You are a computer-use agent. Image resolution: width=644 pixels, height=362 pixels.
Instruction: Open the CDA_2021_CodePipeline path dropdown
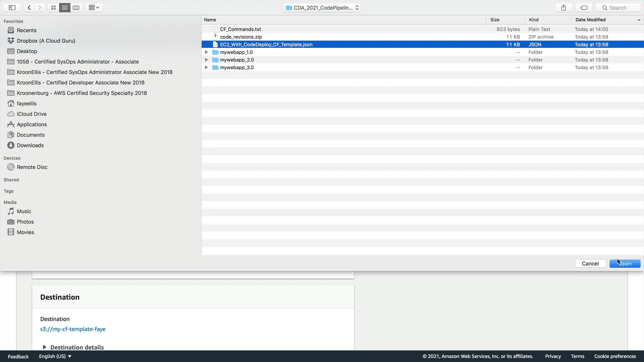tap(322, 7)
